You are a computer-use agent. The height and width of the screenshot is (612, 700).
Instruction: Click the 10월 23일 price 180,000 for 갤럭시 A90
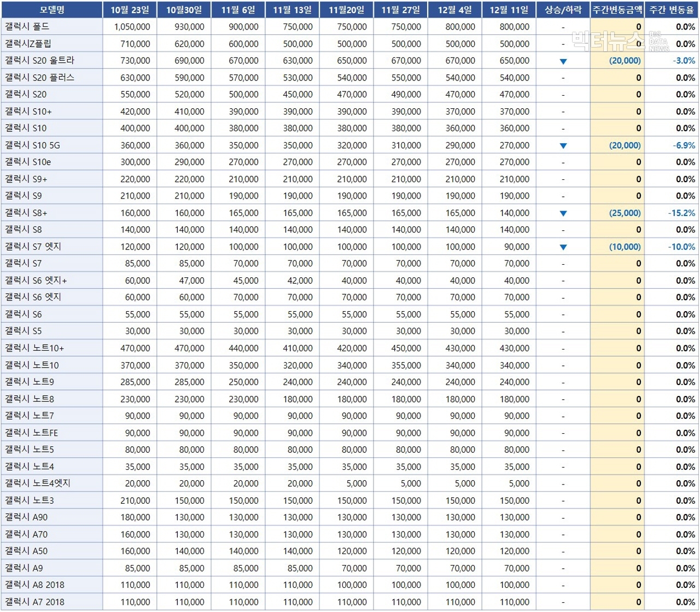coord(135,518)
